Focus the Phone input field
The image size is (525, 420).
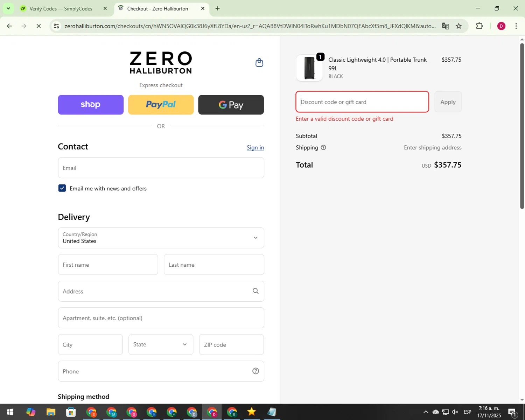click(161, 371)
